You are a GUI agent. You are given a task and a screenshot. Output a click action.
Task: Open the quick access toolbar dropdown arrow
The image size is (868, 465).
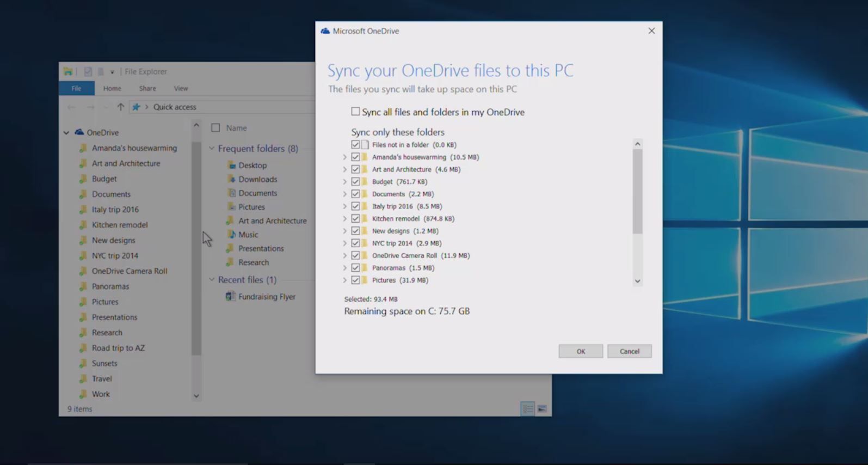point(112,72)
